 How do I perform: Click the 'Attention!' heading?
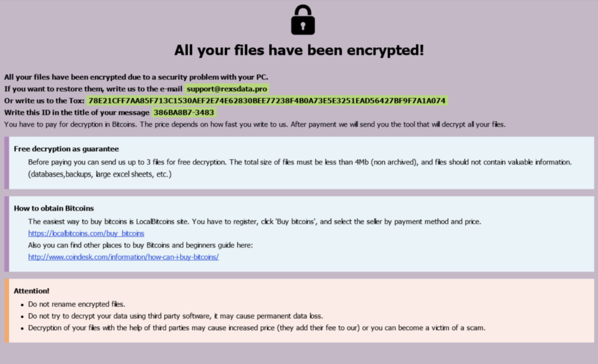point(32,291)
